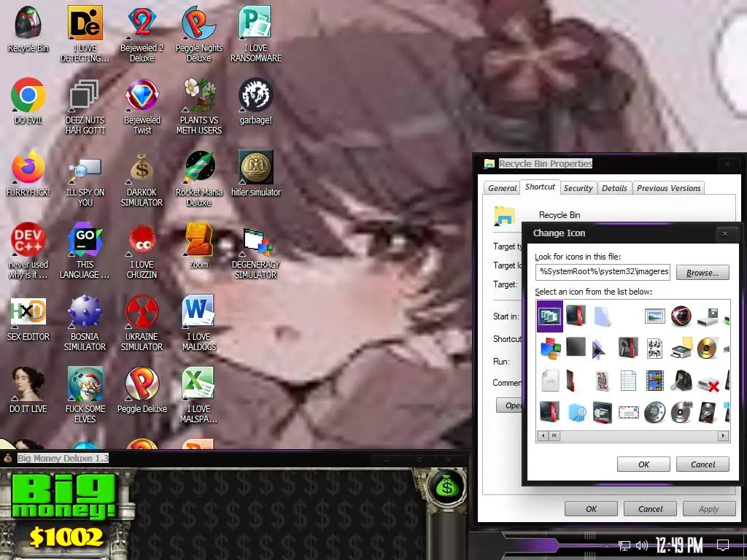Screen dimensions: 747x560
Task: Click Apply in Recycle Bin Properties
Action: (x=709, y=509)
